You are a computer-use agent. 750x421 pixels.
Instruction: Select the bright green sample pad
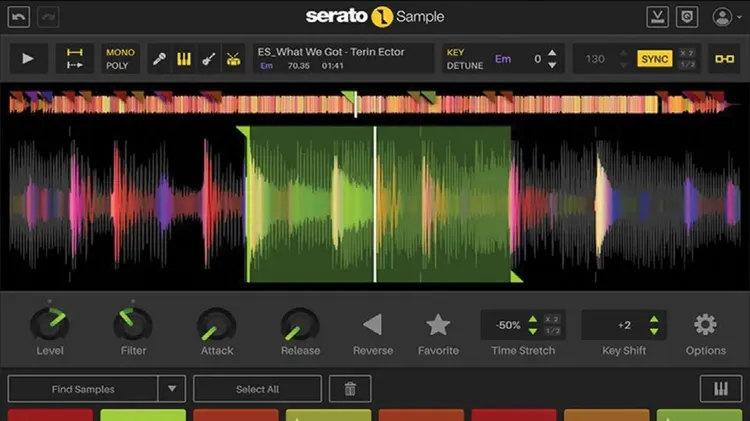143,415
